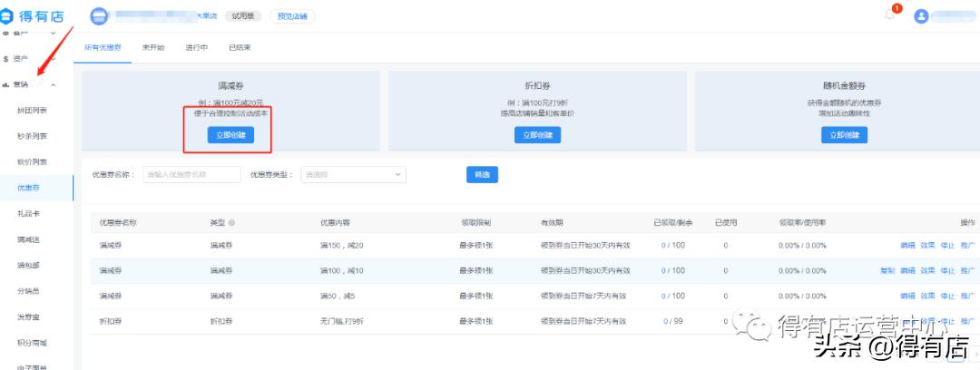Open the 优惠券类型 dropdown

[x=353, y=175]
